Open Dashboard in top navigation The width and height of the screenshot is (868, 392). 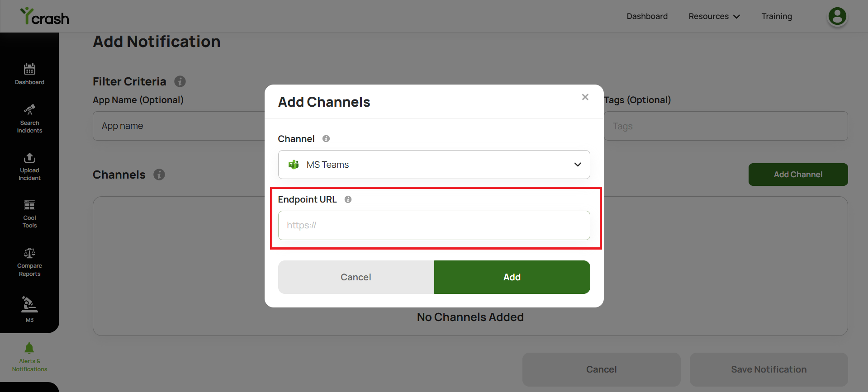647,16
